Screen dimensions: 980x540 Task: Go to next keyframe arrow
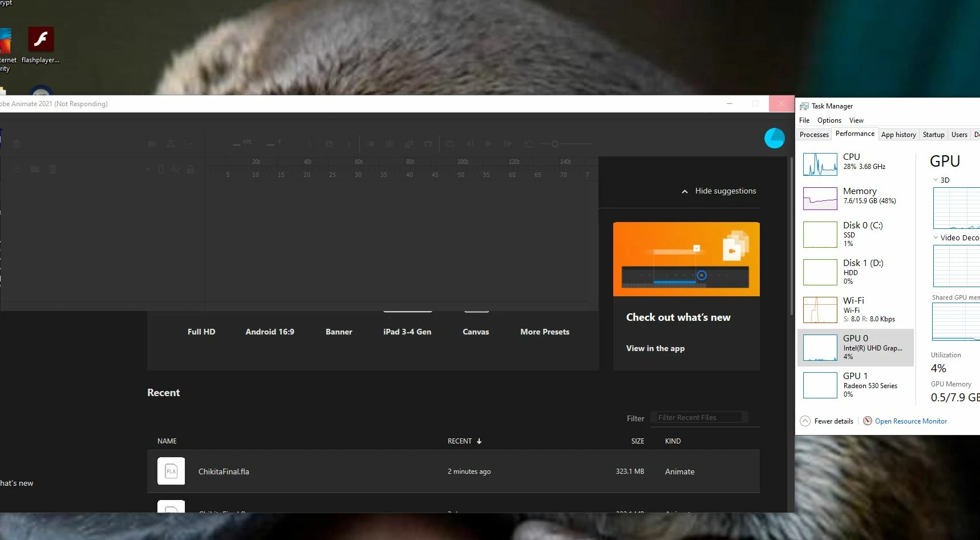point(349,144)
